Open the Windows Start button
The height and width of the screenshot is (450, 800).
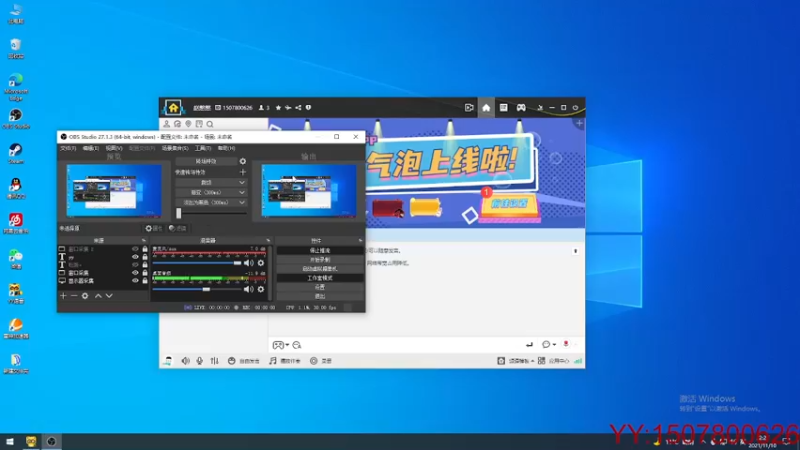[x=10, y=441]
